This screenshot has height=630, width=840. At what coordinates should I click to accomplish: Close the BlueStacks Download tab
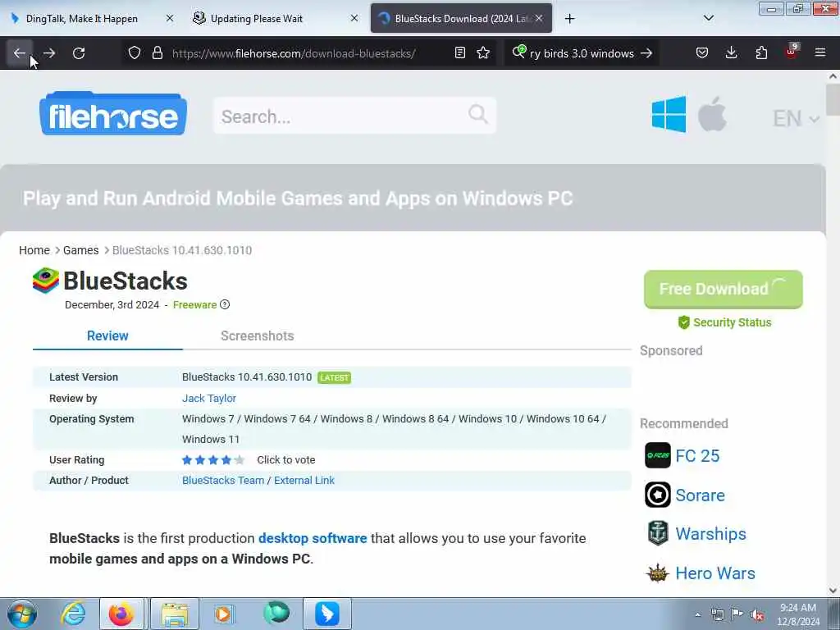539,18
